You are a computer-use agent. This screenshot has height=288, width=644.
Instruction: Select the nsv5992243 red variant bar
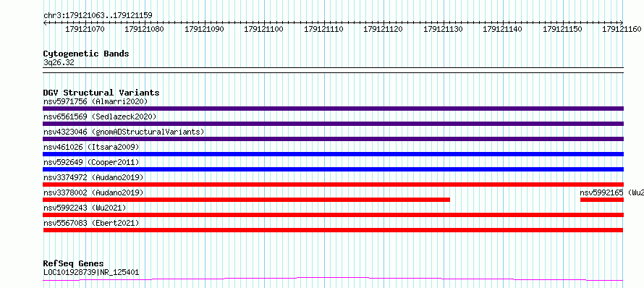pos(333,215)
